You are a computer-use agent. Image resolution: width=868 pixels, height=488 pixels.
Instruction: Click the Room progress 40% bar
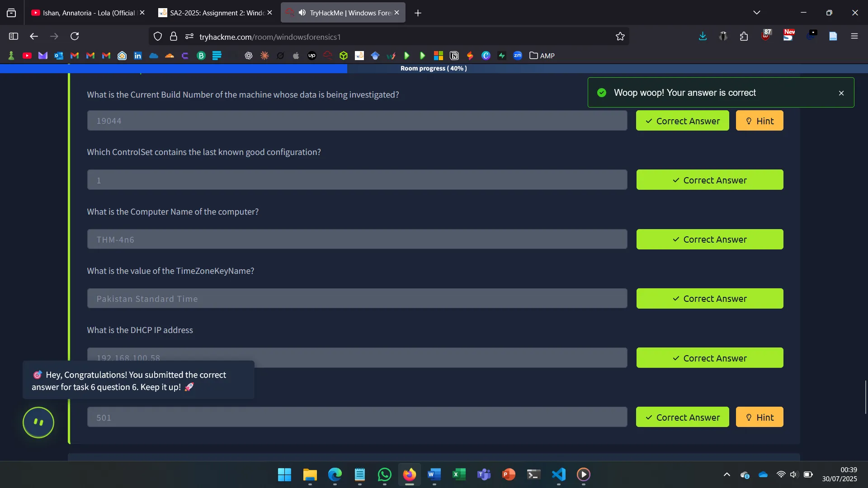[x=433, y=68]
